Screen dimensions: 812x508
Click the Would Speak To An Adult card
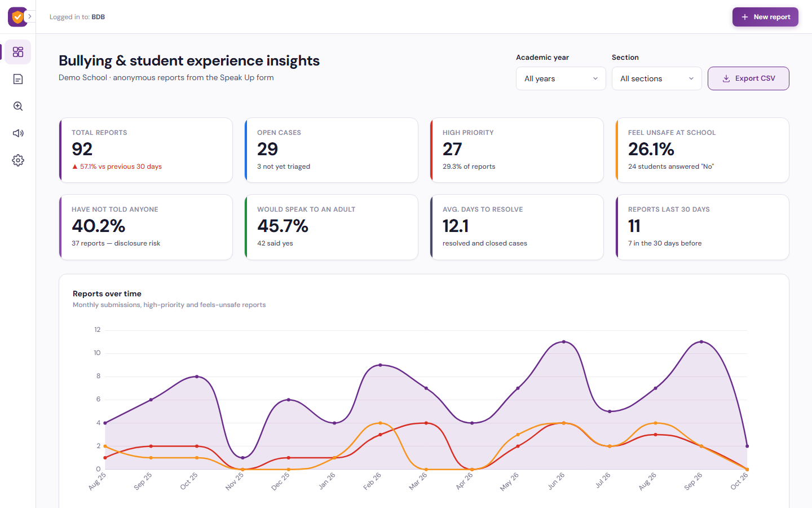coord(332,227)
